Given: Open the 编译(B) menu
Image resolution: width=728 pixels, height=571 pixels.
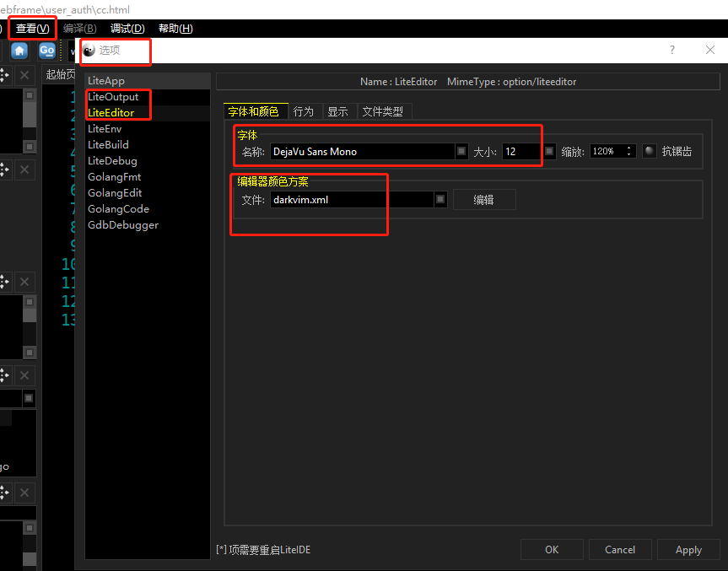Looking at the screenshot, I should point(80,29).
